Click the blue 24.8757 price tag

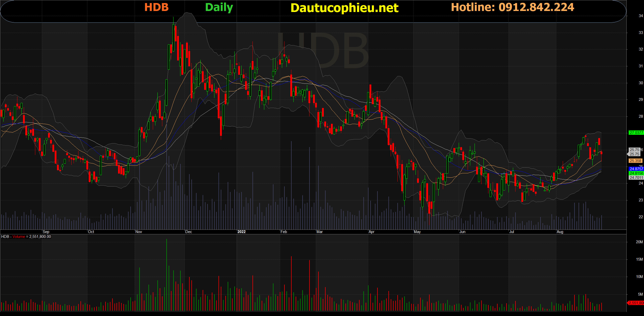click(x=636, y=169)
